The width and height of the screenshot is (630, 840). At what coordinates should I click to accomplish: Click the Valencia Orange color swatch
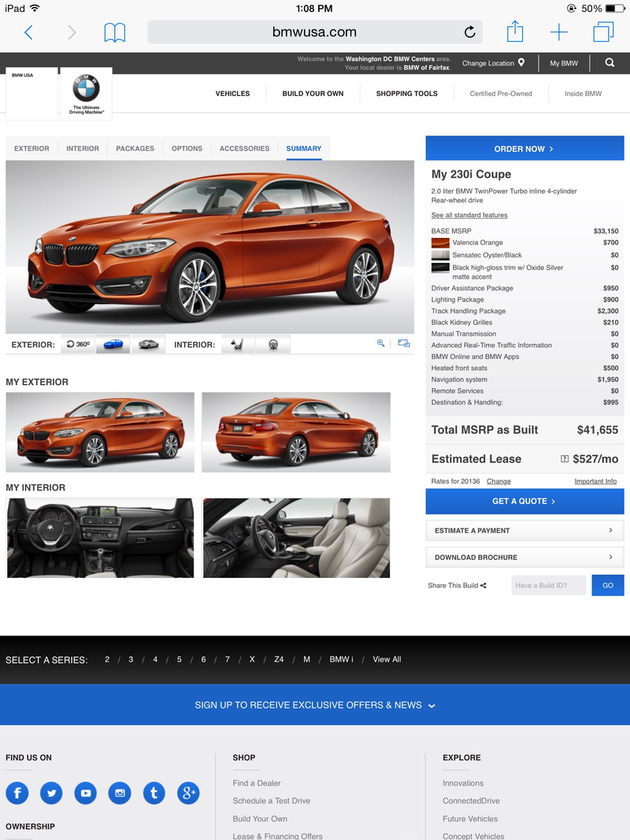(x=440, y=242)
